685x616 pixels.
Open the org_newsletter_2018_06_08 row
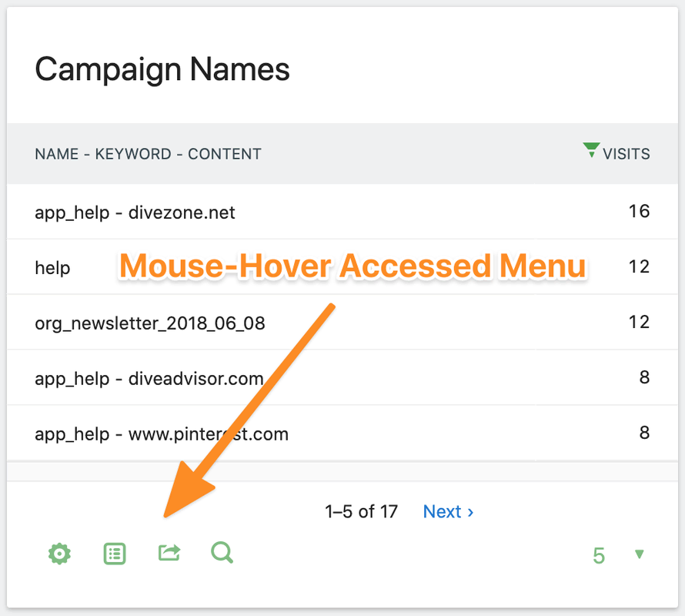(x=342, y=322)
